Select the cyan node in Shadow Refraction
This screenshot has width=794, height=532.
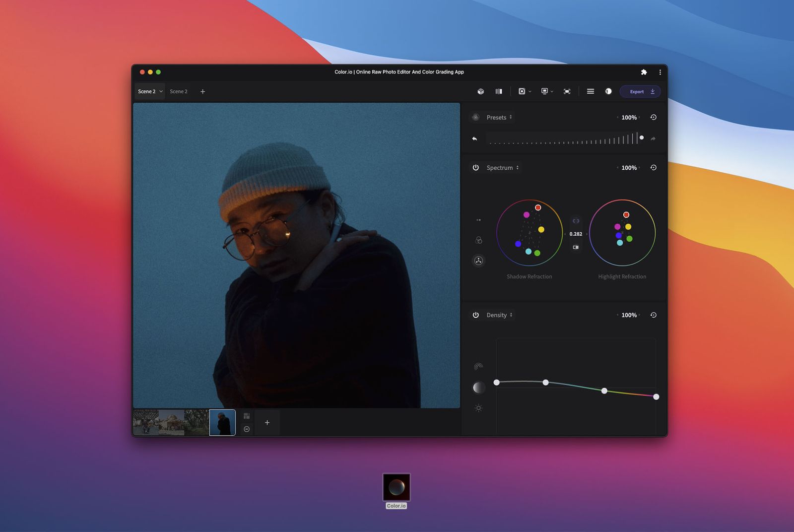[x=529, y=252]
